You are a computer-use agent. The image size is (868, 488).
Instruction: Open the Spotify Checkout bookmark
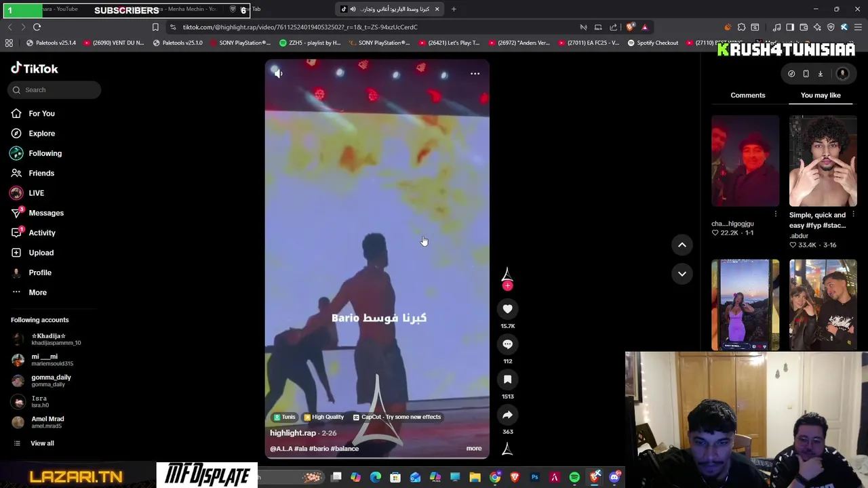tap(652, 43)
